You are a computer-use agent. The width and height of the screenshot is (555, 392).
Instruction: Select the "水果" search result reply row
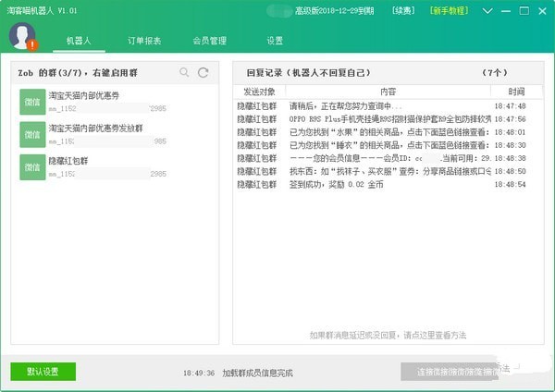pyautogui.click(x=388, y=132)
